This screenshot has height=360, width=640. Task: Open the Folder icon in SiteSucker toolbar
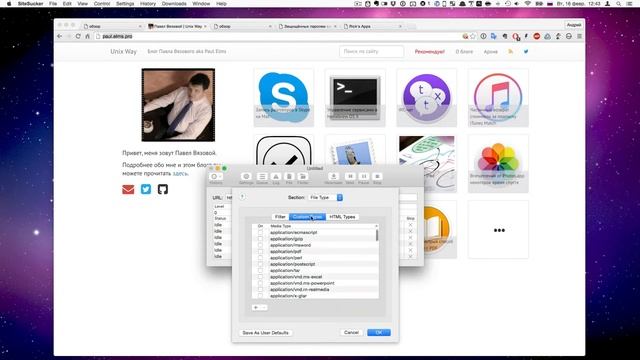coord(302,176)
